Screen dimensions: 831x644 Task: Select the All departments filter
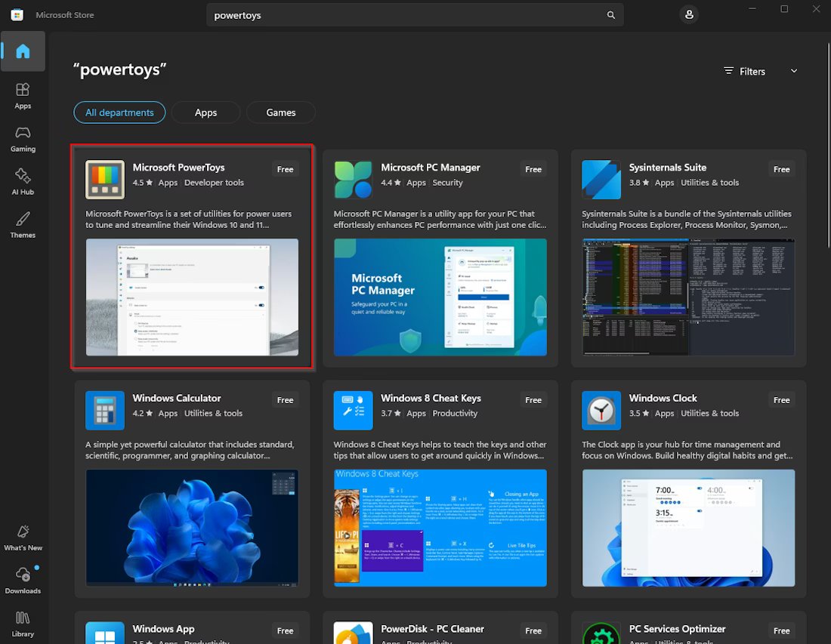pyautogui.click(x=119, y=112)
